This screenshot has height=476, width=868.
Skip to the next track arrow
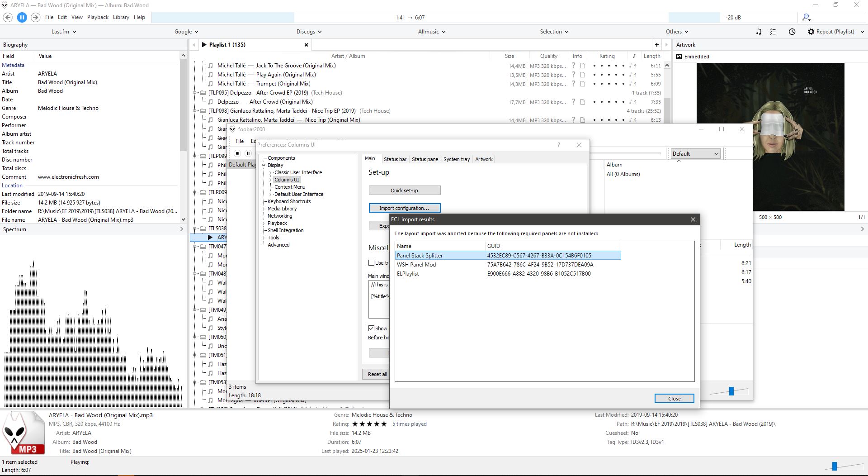pos(35,17)
